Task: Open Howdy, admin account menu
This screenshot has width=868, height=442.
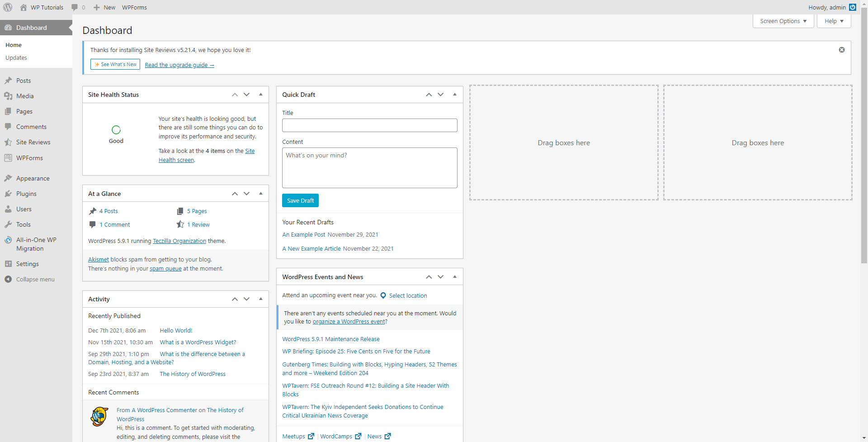Action: (x=832, y=7)
